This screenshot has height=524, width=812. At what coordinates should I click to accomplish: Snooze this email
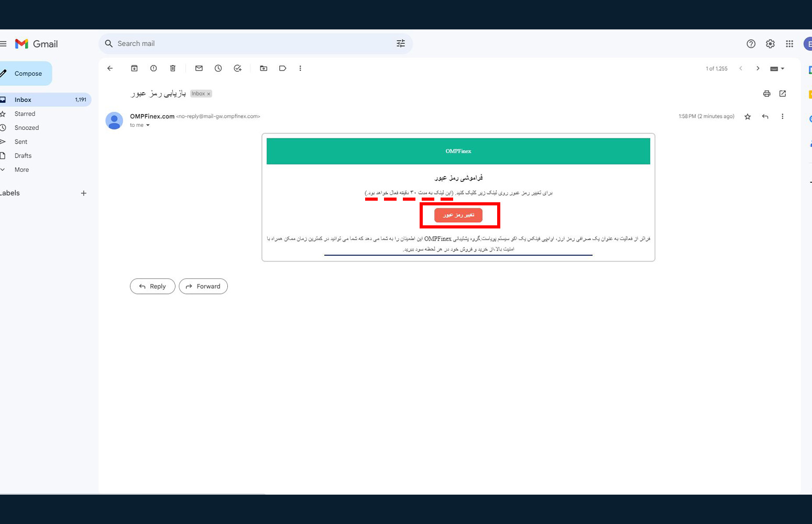[x=218, y=68]
